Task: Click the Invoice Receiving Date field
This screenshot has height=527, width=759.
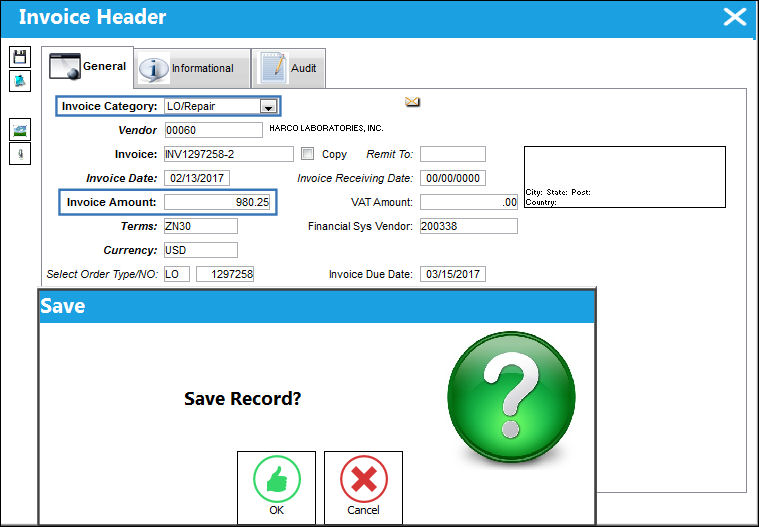Action: point(453,178)
